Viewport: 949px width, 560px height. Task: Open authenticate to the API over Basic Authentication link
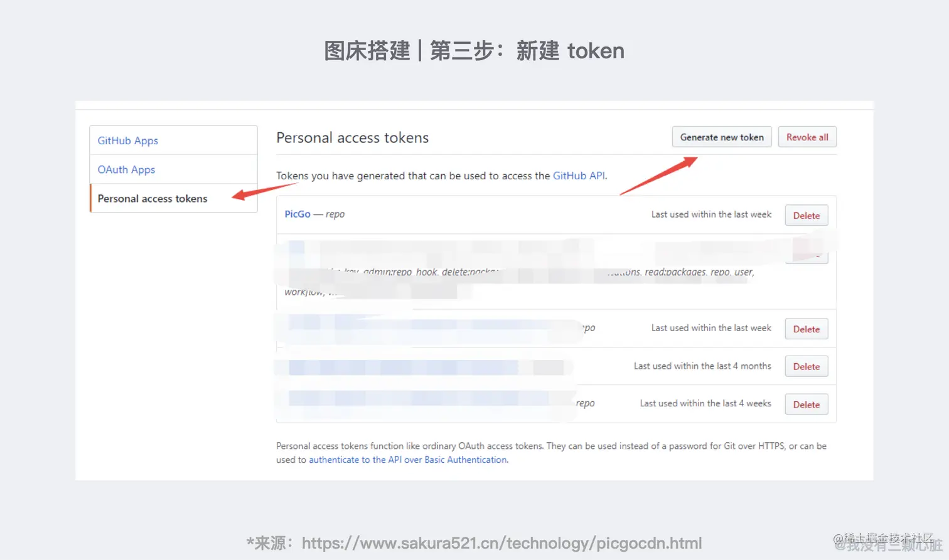408,460
